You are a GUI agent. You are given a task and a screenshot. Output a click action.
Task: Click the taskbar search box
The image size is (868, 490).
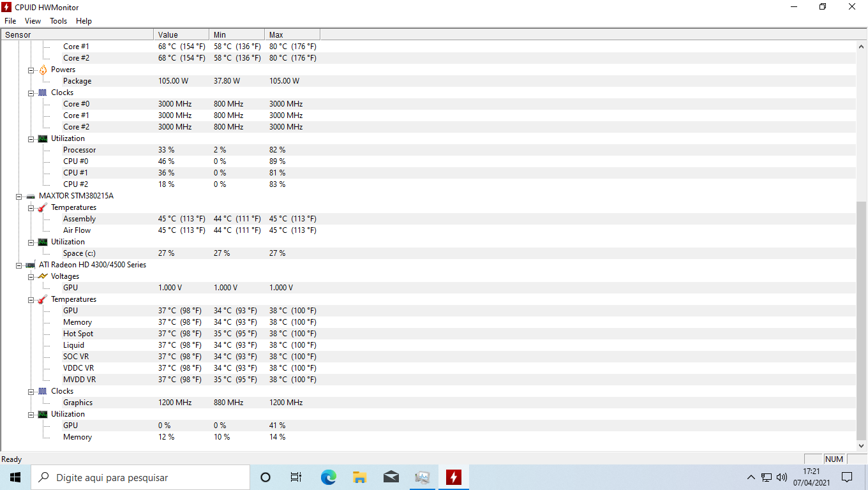point(140,477)
